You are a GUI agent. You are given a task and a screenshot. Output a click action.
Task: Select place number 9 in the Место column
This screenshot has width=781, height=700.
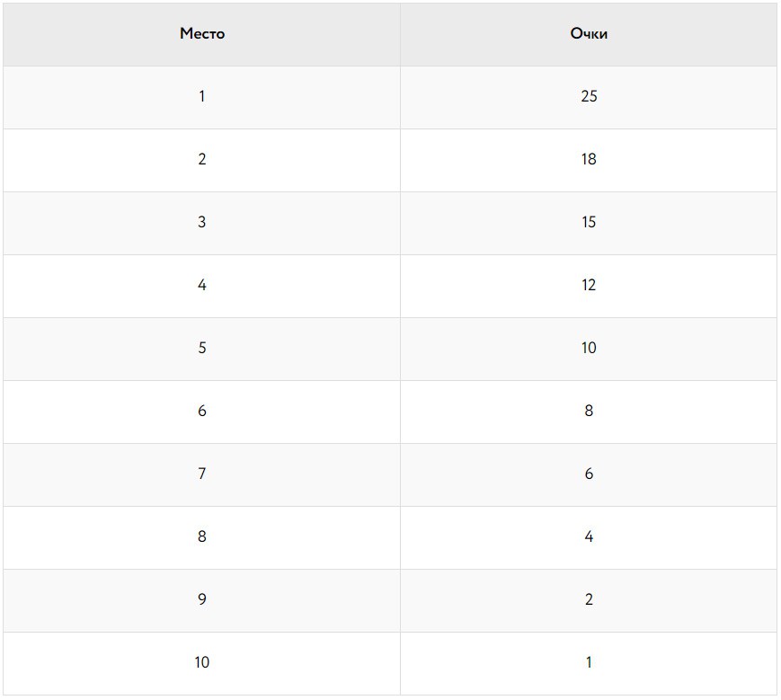pyautogui.click(x=201, y=599)
